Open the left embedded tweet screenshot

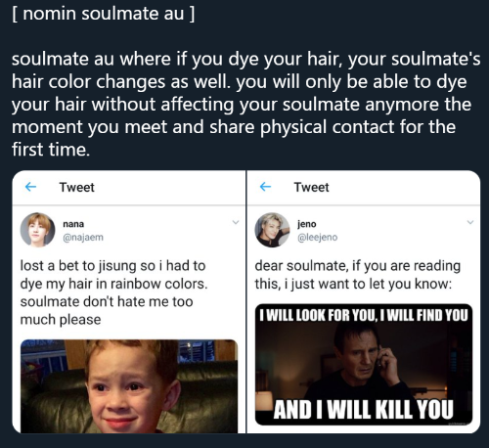129,302
